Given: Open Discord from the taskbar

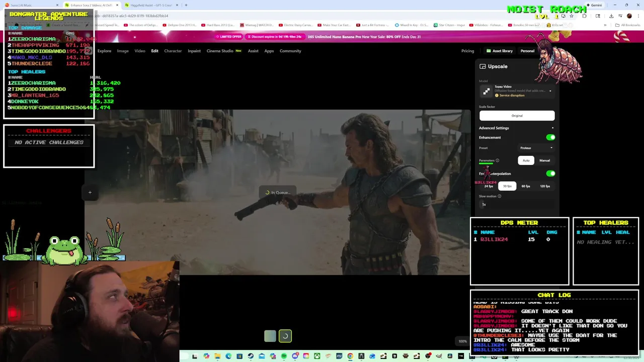Looking at the screenshot, I should pyautogui.click(x=295, y=356).
